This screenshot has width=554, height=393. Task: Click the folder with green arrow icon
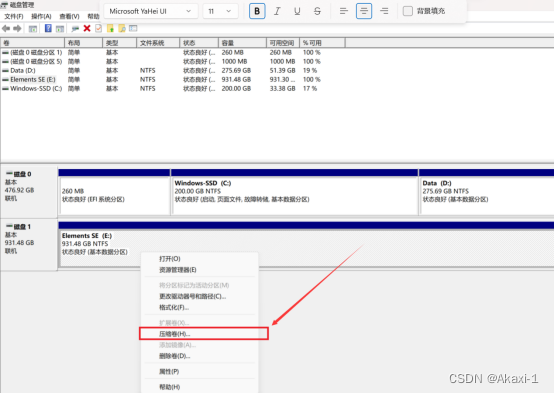click(x=110, y=28)
